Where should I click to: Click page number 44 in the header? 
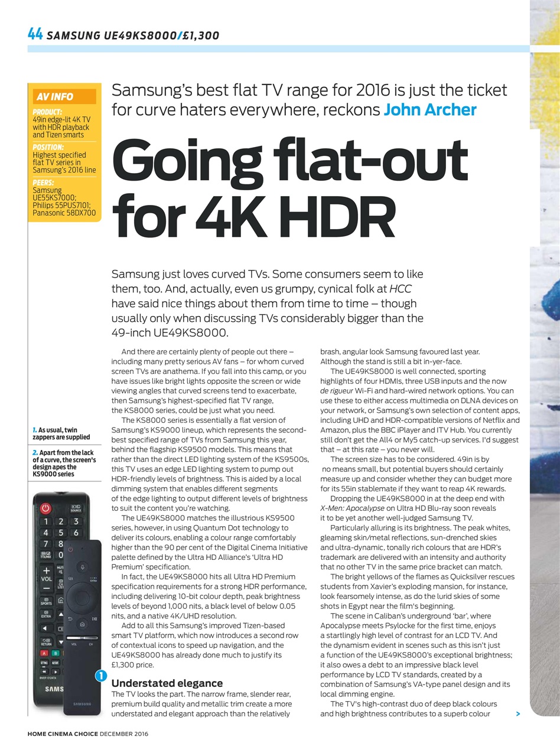[35, 34]
